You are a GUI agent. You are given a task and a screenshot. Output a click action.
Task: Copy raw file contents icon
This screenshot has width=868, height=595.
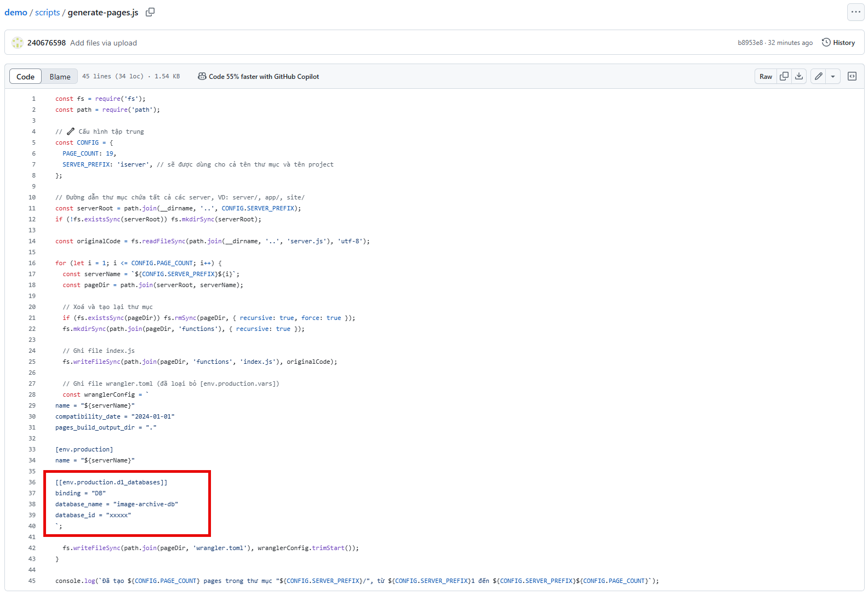[784, 76]
